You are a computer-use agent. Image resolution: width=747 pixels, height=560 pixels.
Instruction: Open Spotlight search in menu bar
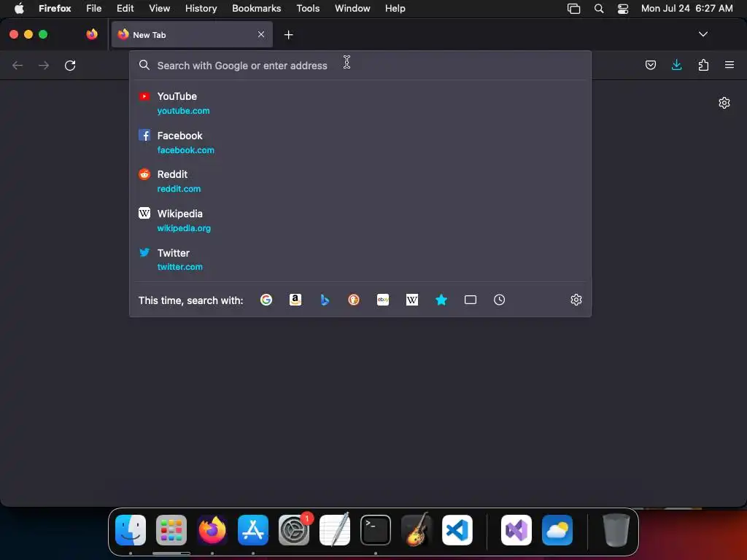pos(599,9)
